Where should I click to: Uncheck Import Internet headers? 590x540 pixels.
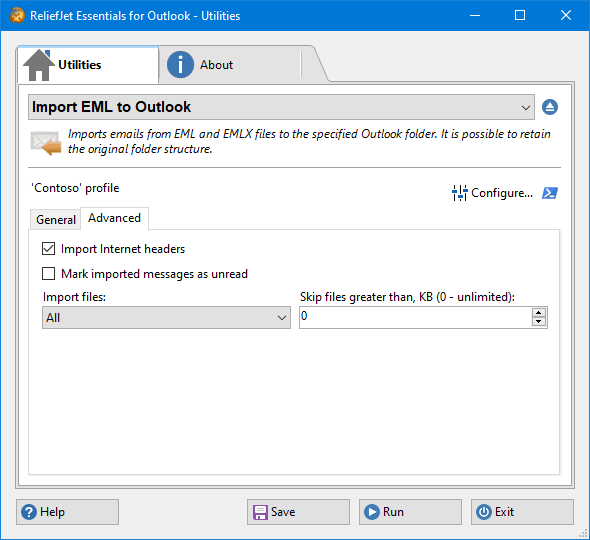tap(49, 249)
